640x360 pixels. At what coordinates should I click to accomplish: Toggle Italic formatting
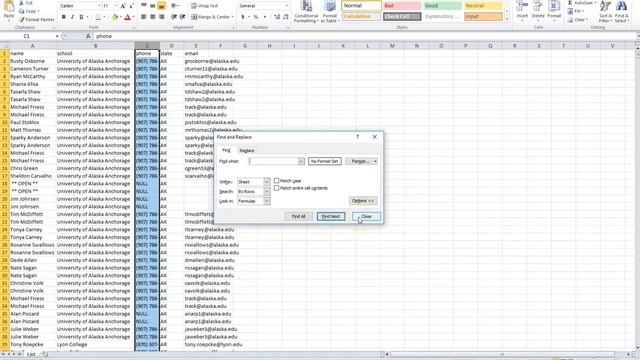[x=72, y=17]
